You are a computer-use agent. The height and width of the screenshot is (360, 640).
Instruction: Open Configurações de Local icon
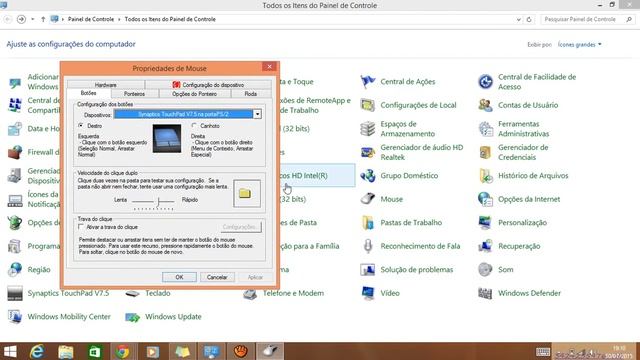pyautogui.click(x=368, y=105)
